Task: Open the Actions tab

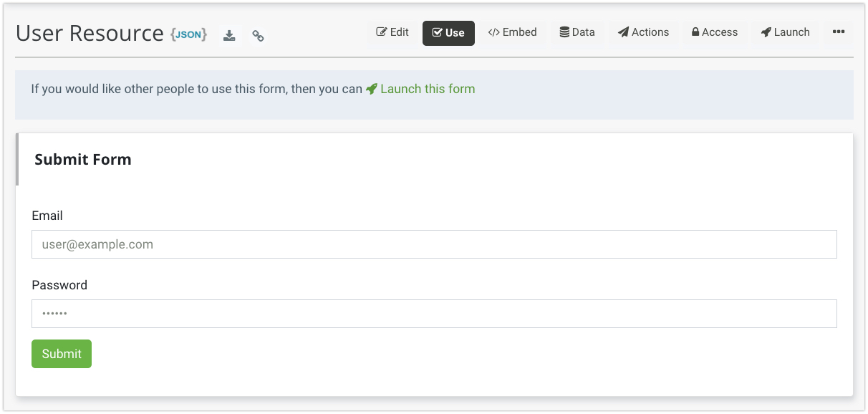Action: [x=643, y=32]
